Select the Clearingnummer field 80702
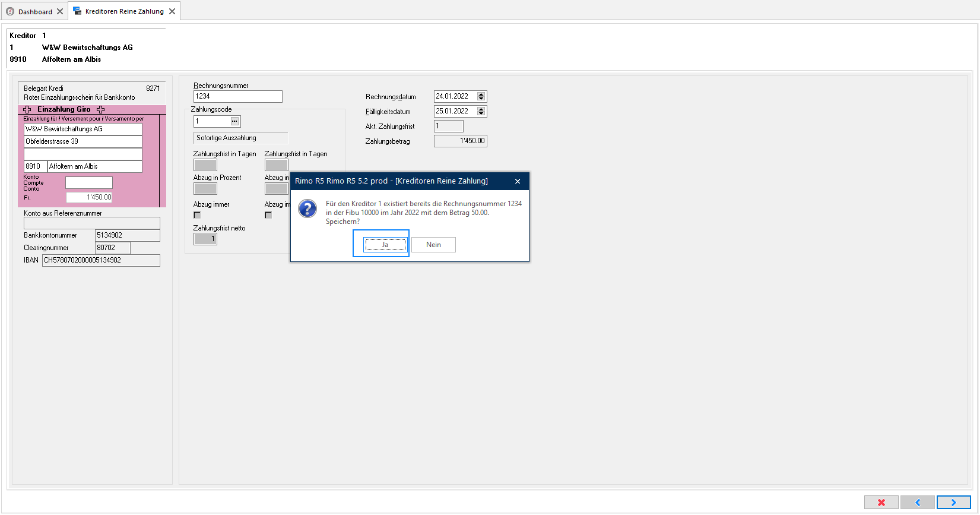Viewport: 980px width, 515px height. [113, 248]
